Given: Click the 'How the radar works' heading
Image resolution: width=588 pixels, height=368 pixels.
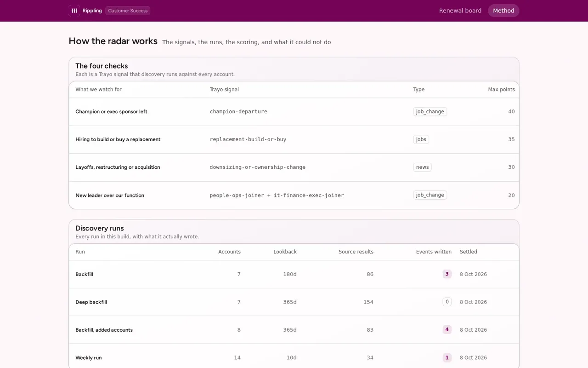Looking at the screenshot, I should click(x=113, y=41).
